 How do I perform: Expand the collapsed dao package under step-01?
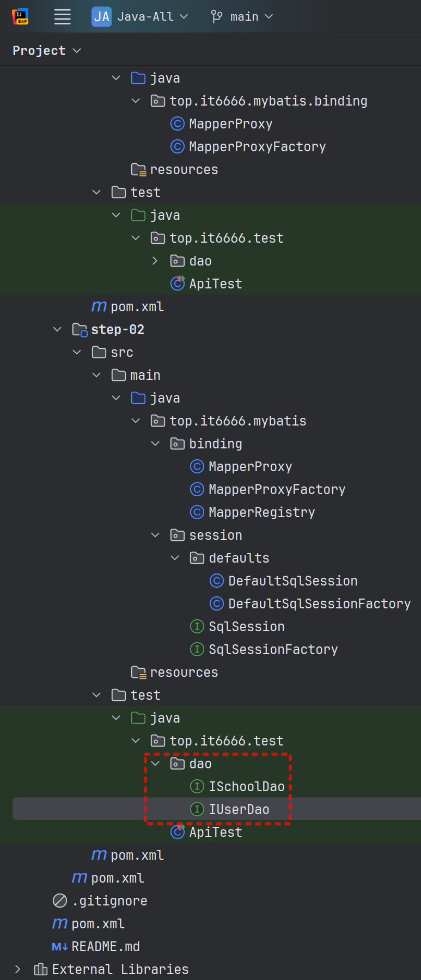coord(155,261)
